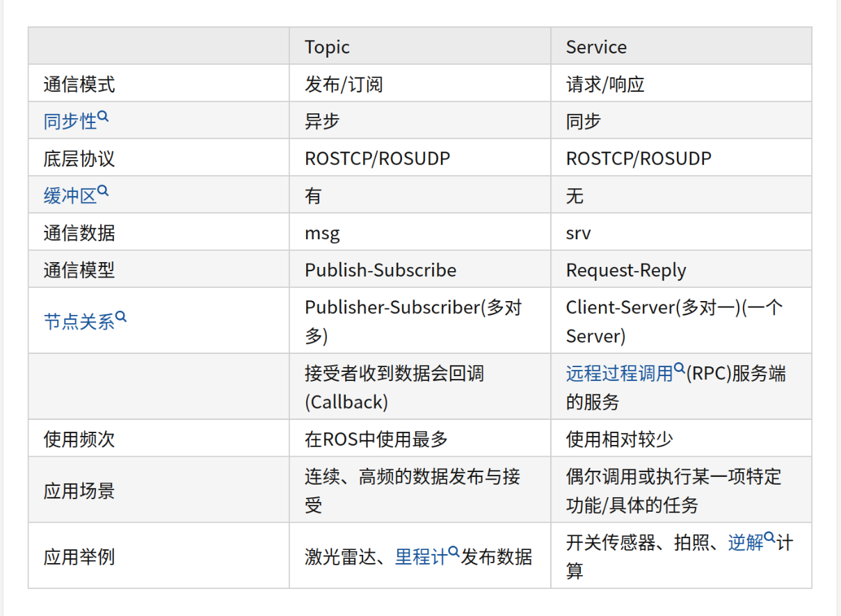Open the 缓冲区 link
This screenshot has width=841, height=616.
pos(70,196)
